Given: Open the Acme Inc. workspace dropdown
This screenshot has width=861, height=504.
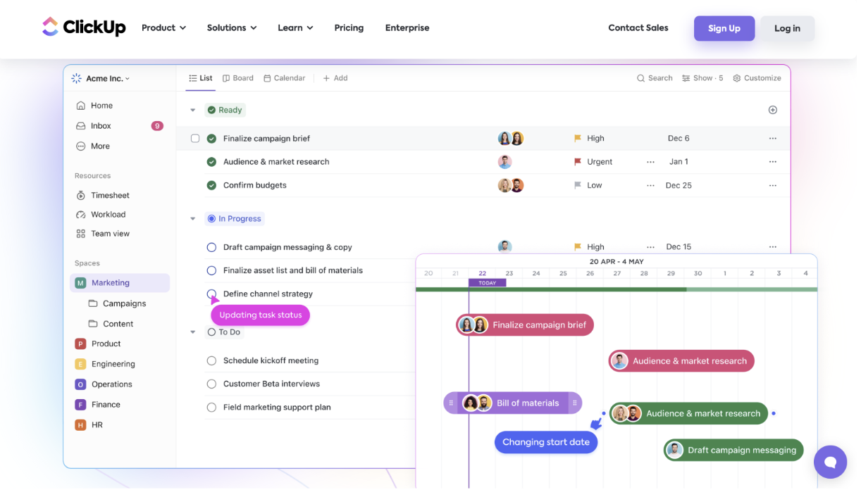Looking at the screenshot, I should pos(101,79).
